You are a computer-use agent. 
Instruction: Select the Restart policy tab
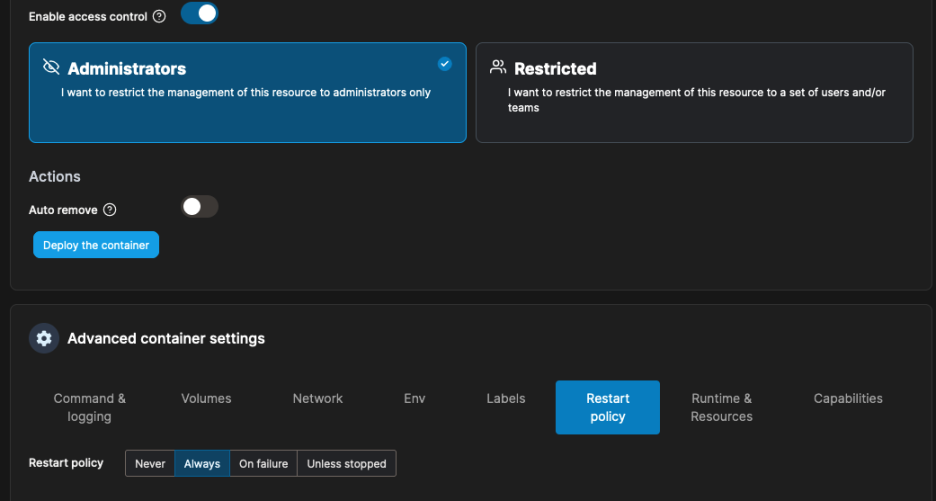[608, 407]
